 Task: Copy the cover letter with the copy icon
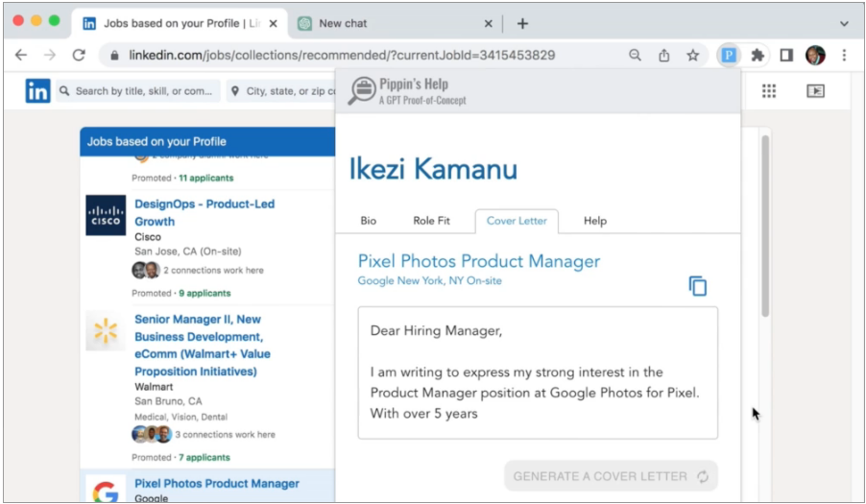pyautogui.click(x=698, y=286)
